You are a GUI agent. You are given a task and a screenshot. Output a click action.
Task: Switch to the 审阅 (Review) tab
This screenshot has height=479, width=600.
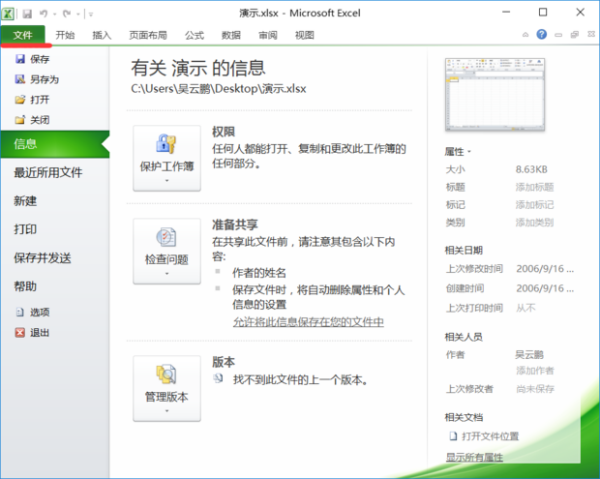tap(268, 35)
